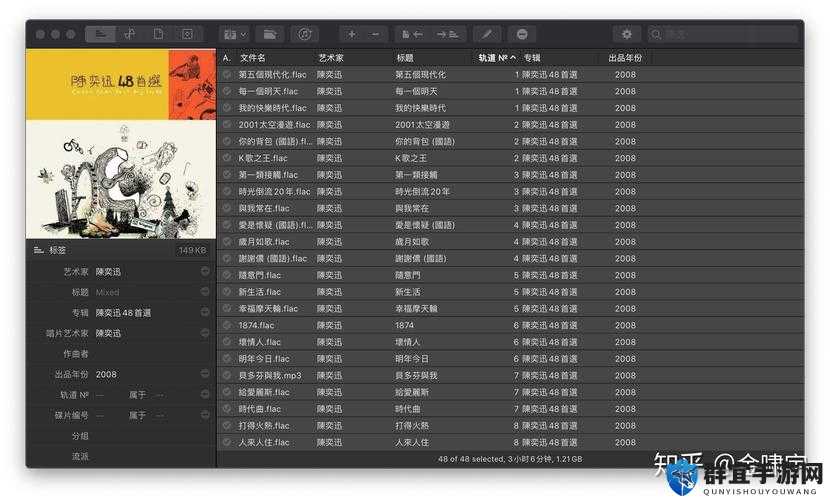Click title cell 時代曲
The height and width of the screenshot is (500, 830).
(408, 409)
